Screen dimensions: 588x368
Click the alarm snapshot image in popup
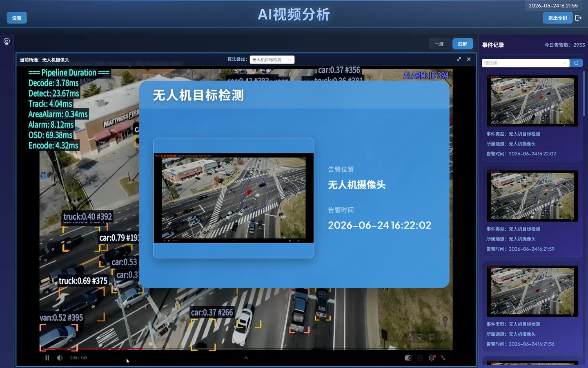pos(234,198)
